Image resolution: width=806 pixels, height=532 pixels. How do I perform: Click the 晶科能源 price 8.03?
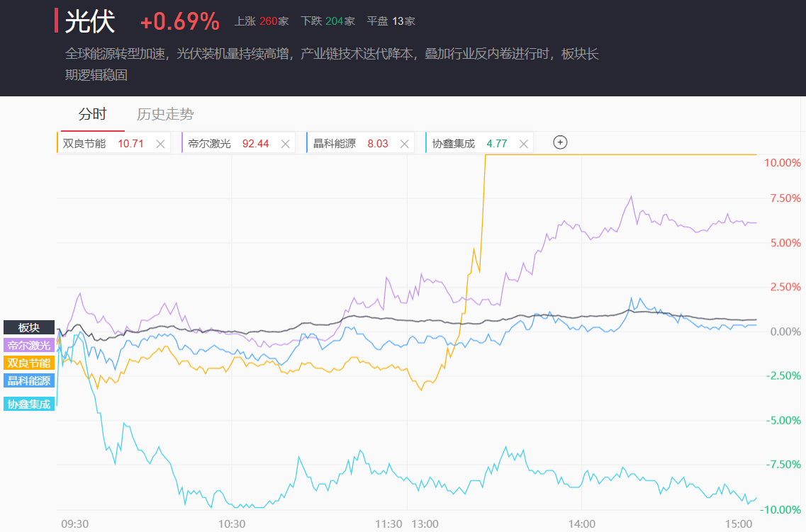pos(378,144)
